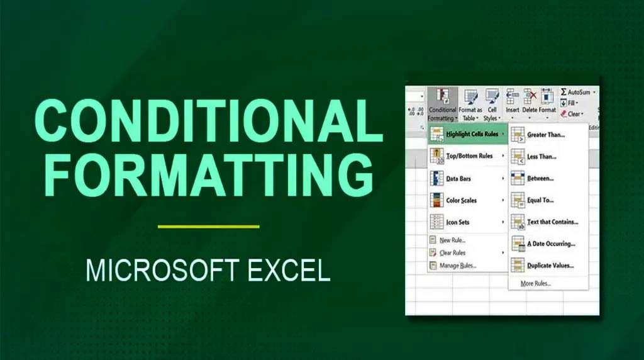Image resolution: width=644 pixels, height=360 pixels.
Task: Click the New Rule icon
Action: click(433, 240)
